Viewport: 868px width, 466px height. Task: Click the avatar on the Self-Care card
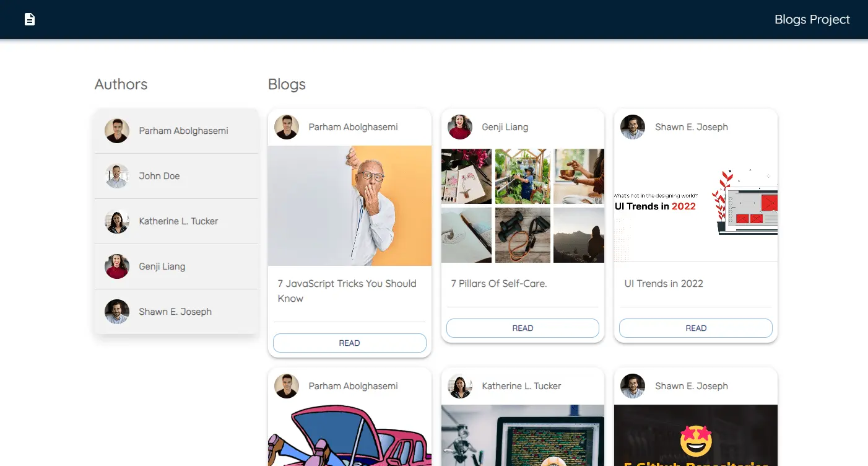click(x=460, y=127)
